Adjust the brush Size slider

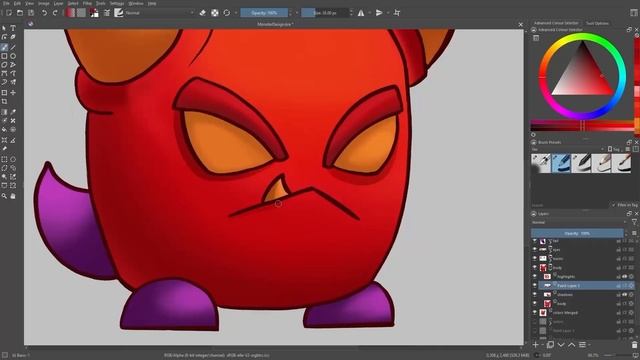point(325,13)
